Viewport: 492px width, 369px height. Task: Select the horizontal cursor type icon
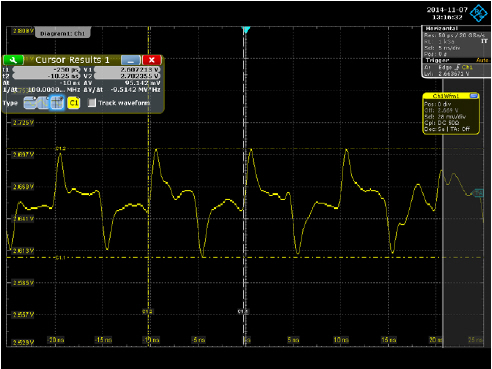(30, 103)
